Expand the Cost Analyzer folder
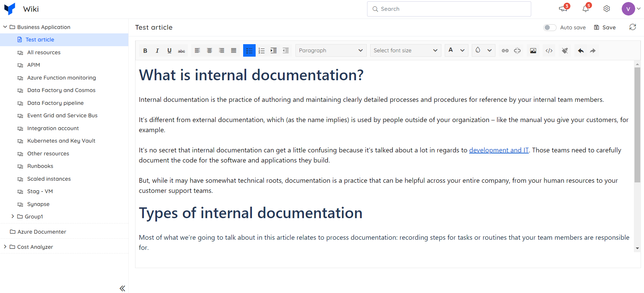This screenshot has width=644, height=293. pyautogui.click(x=5, y=247)
